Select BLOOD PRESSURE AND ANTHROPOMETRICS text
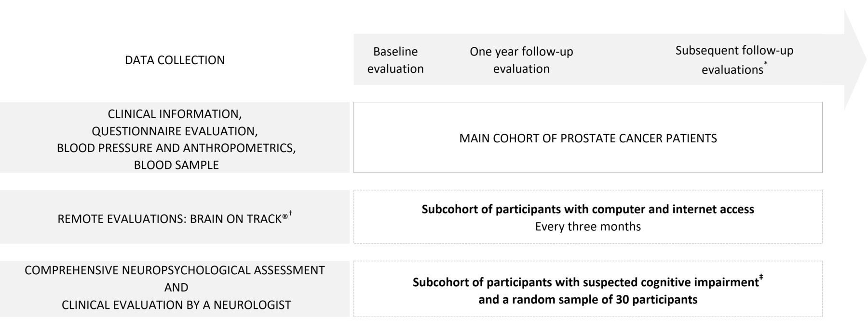Screen dimensions: 868x334 (x=176, y=148)
